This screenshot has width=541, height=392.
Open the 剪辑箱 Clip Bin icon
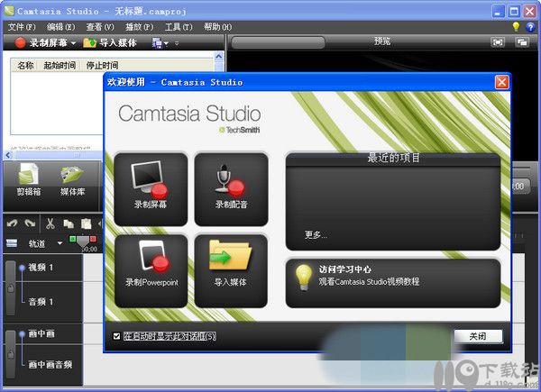point(29,180)
